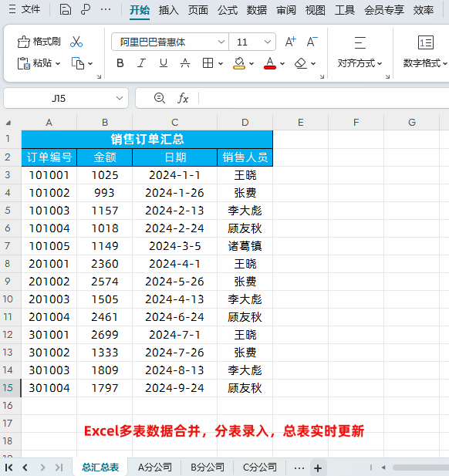Go to the next sheet arrow
Screen dimensions: 449x476
(x=42, y=468)
